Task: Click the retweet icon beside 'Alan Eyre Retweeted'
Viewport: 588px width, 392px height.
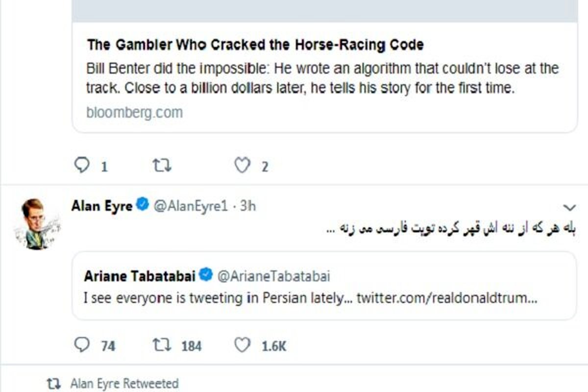Action: click(x=51, y=383)
